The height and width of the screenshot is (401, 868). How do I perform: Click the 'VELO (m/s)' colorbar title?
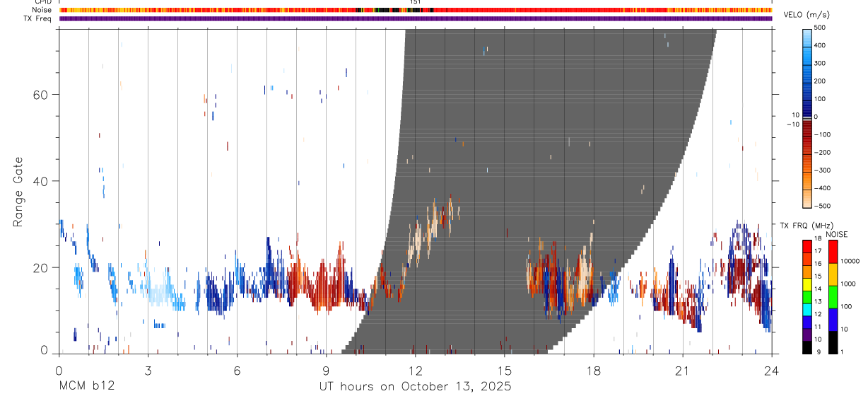click(x=807, y=15)
